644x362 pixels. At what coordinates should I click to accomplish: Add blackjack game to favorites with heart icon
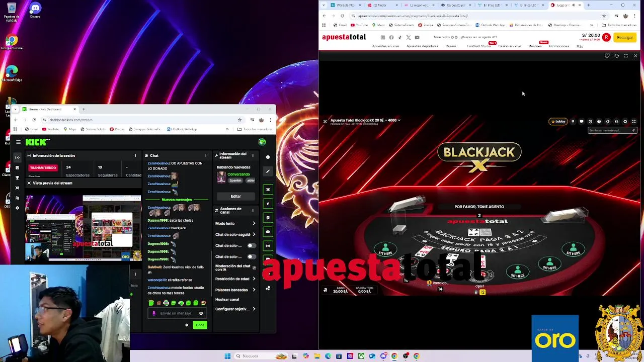coord(607,56)
